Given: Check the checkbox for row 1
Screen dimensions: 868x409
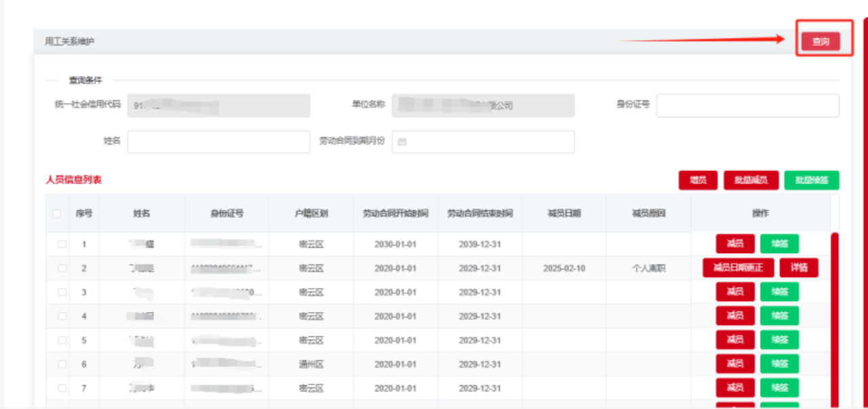Looking at the screenshot, I should [x=62, y=244].
